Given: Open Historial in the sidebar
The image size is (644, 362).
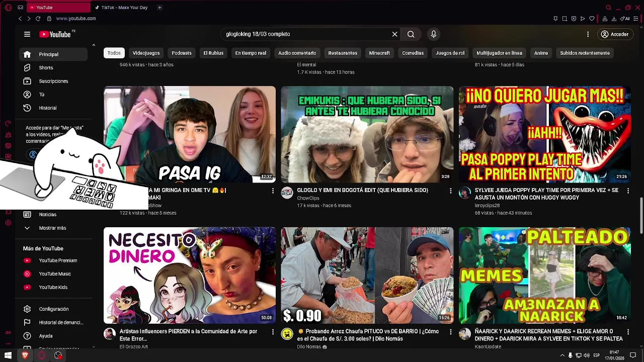Looking at the screenshot, I should pyautogui.click(x=53, y=108).
